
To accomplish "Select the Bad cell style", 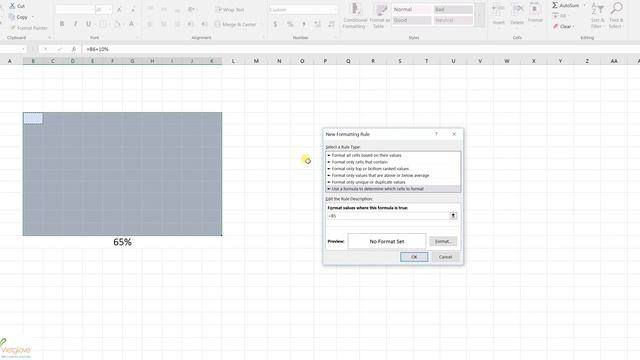I will coord(453,9).
